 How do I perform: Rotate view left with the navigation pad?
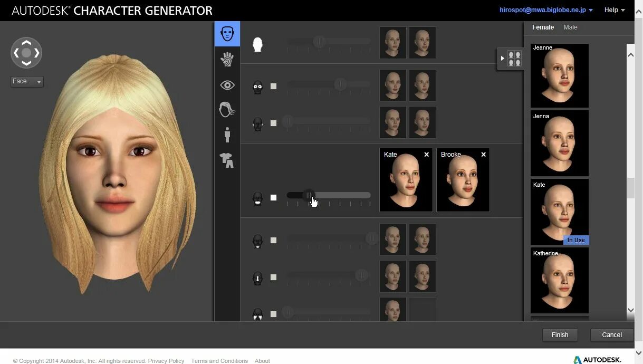coord(16,53)
